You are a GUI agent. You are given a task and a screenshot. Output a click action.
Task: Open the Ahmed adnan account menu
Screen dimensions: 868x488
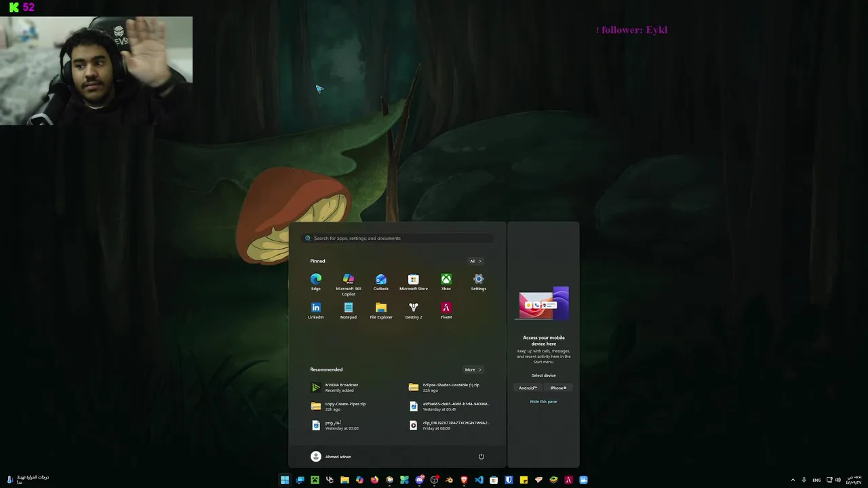331,457
